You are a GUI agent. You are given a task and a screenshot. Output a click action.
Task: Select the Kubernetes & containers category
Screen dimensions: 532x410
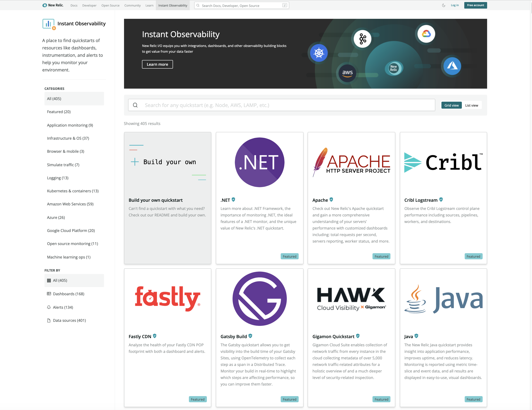73,191
